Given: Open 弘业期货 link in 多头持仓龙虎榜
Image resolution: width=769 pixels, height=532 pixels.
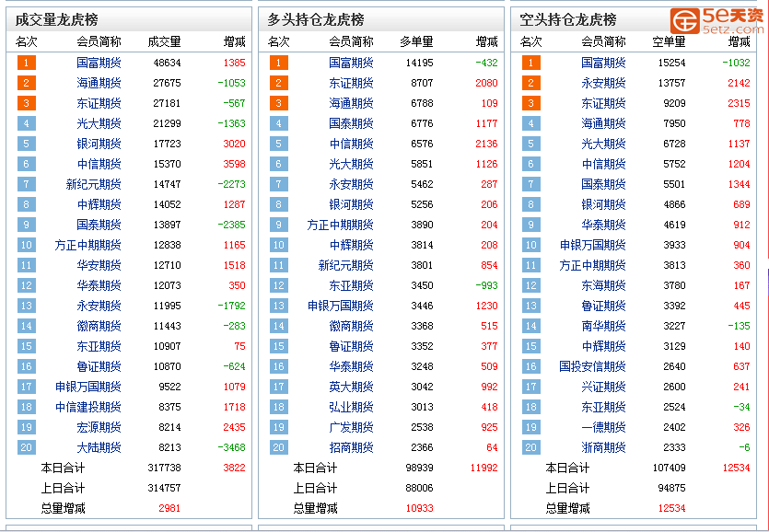Looking at the screenshot, I should (351, 407).
